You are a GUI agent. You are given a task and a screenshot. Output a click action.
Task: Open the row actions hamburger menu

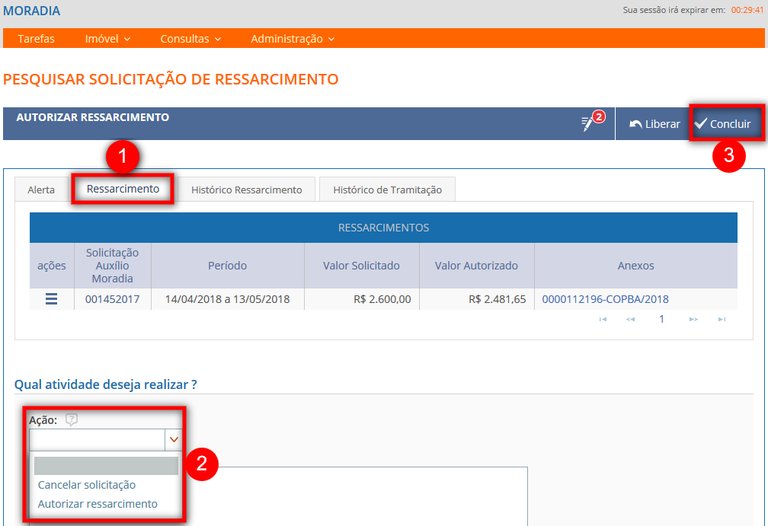(x=51, y=299)
